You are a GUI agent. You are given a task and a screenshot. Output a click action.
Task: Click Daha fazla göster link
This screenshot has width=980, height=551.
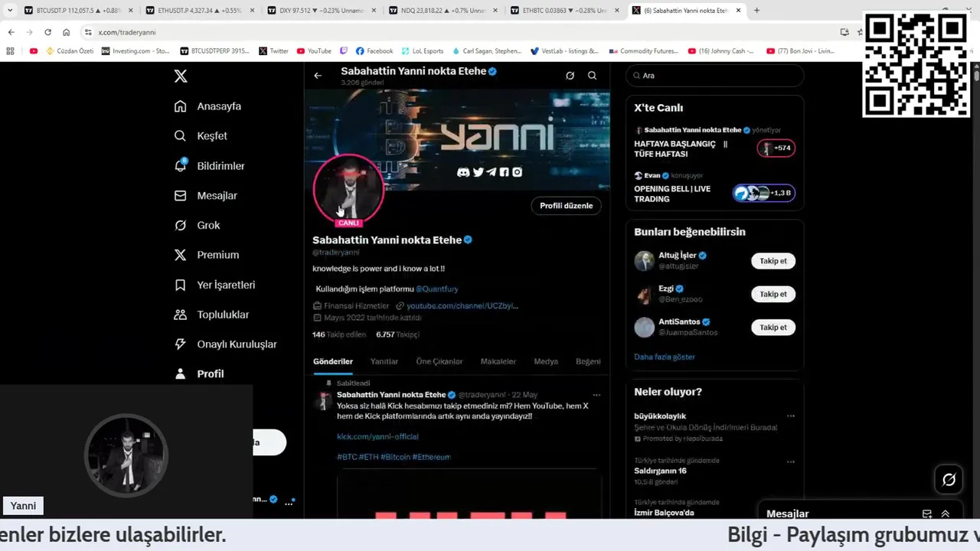[665, 357]
